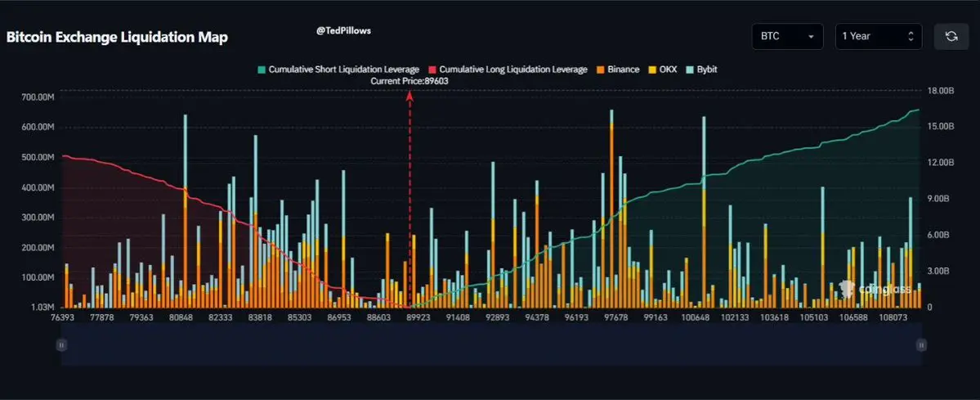Image resolution: width=980 pixels, height=400 pixels.
Task: Open the BTC coin dropdown
Action: [x=787, y=36]
